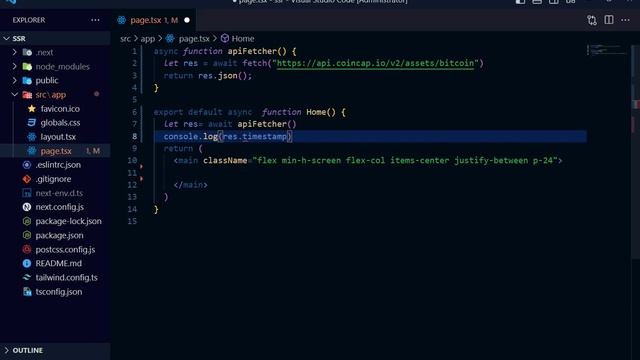This screenshot has width=640, height=360.
Task: Click the React icon next to layout.tsx
Action: pyautogui.click(x=32, y=137)
